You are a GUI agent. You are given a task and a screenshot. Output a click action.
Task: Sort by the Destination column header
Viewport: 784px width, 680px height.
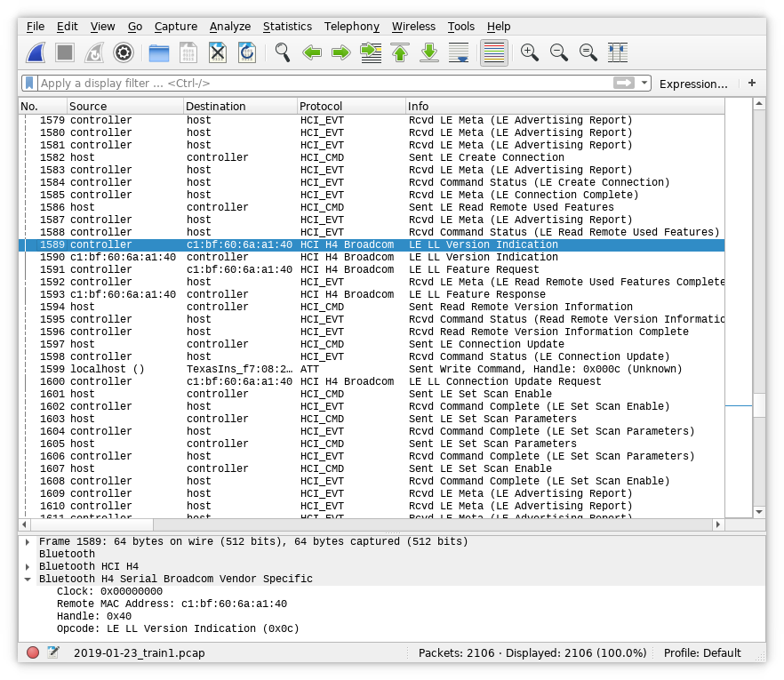[x=241, y=106]
